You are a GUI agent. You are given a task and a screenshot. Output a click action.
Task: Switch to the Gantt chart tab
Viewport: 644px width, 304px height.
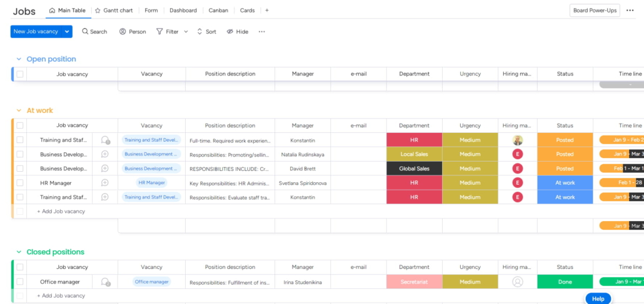click(x=116, y=11)
